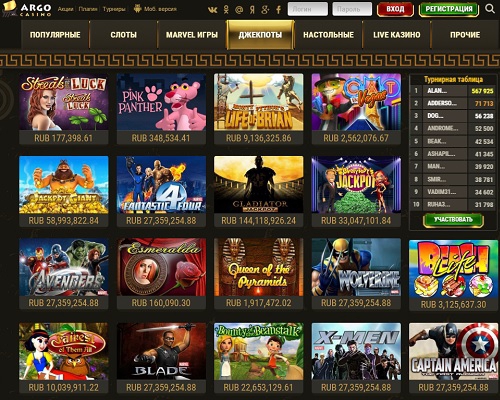Focus the Логин input field
500x400 pixels.
(308, 9)
